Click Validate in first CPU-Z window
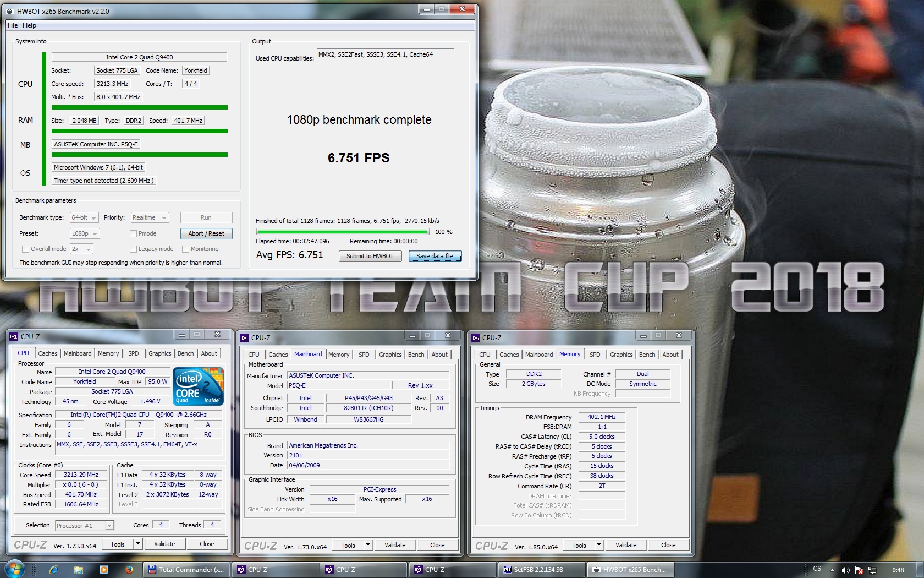924x578 pixels. tap(164, 544)
